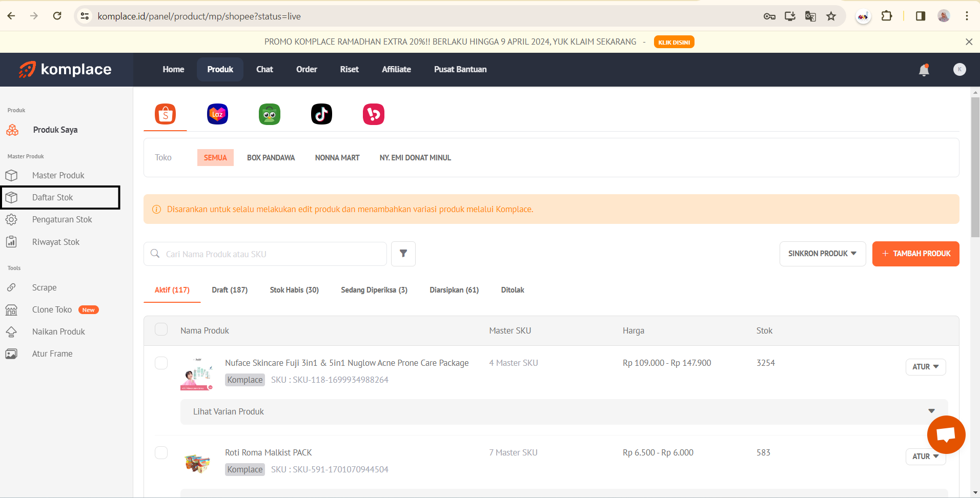This screenshot has width=980, height=498.
Task: Switch to the Diarsipkan (61) tab
Action: (x=454, y=290)
